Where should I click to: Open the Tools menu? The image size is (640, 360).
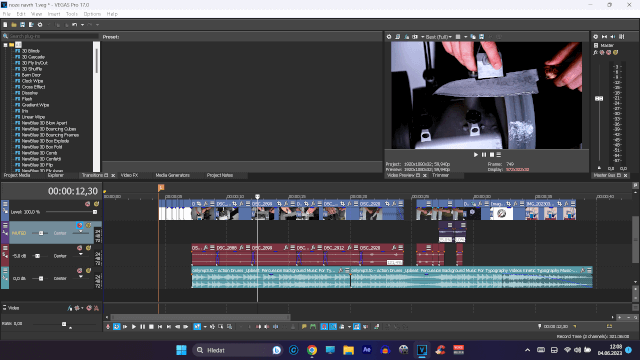[72, 14]
